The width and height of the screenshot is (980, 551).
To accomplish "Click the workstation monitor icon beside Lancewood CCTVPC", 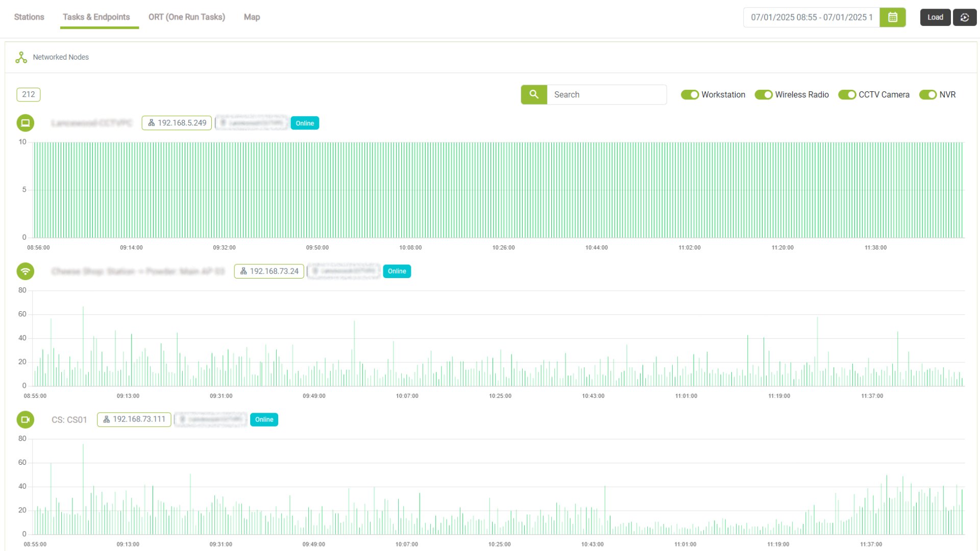I will click(x=26, y=123).
